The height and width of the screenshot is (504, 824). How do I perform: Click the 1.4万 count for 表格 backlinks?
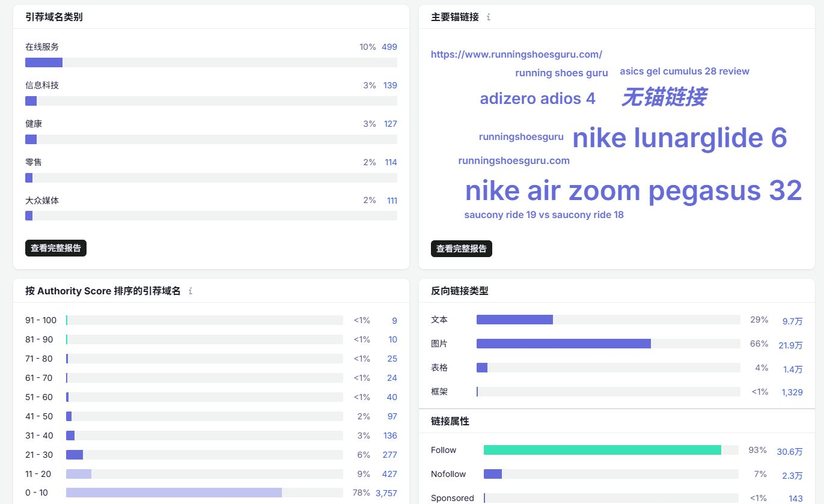[x=793, y=369]
